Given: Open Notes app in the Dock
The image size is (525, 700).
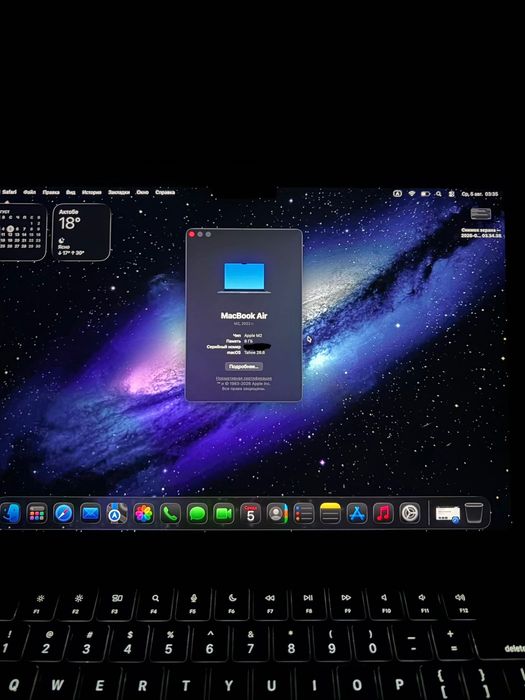Looking at the screenshot, I should [330, 514].
